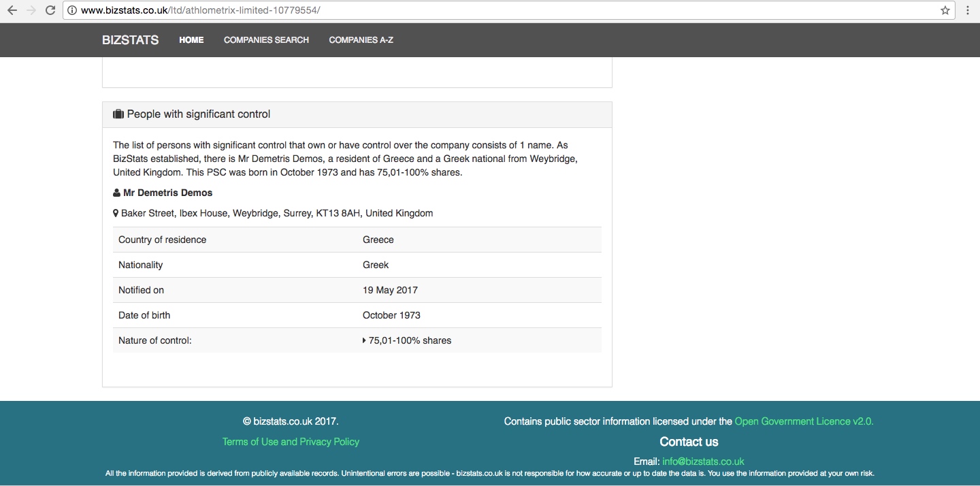Reload the page with refresh icon

tap(50, 10)
